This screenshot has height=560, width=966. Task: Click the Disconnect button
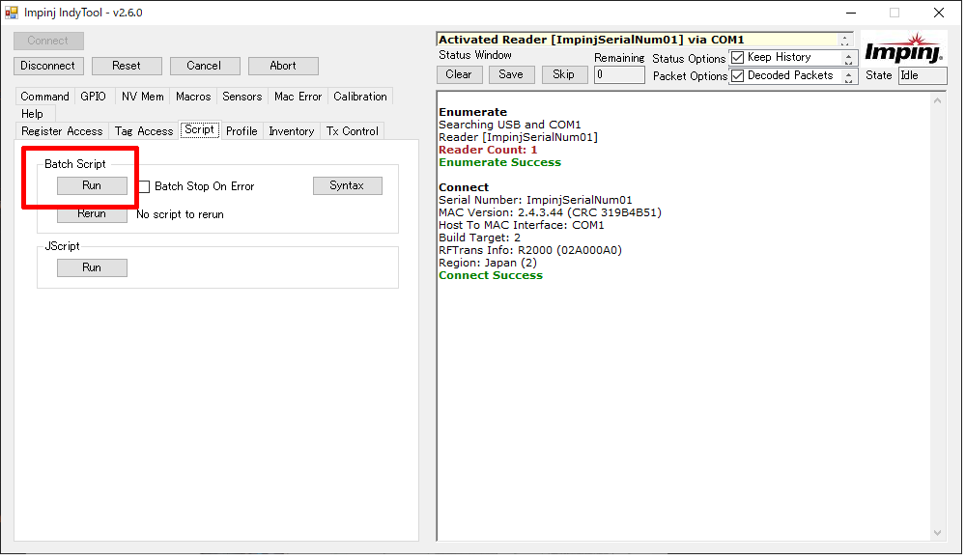pyautogui.click(x=48, y=66)
